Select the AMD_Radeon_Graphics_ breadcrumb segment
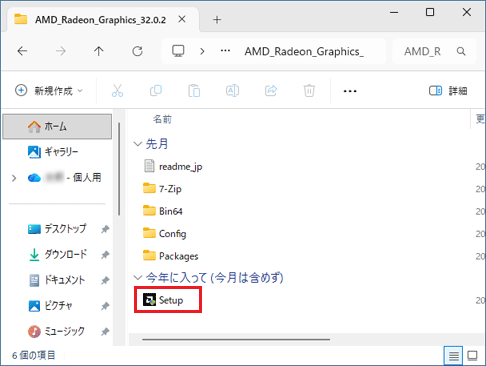This screenshot has height=366, width=486. (304, 52)
